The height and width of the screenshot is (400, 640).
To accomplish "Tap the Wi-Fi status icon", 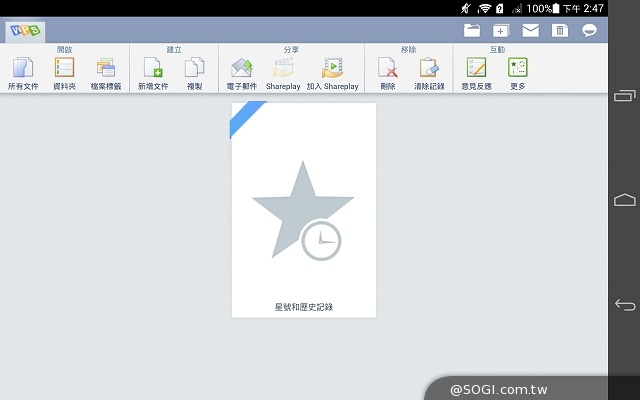I will click(x=484, y=8).
